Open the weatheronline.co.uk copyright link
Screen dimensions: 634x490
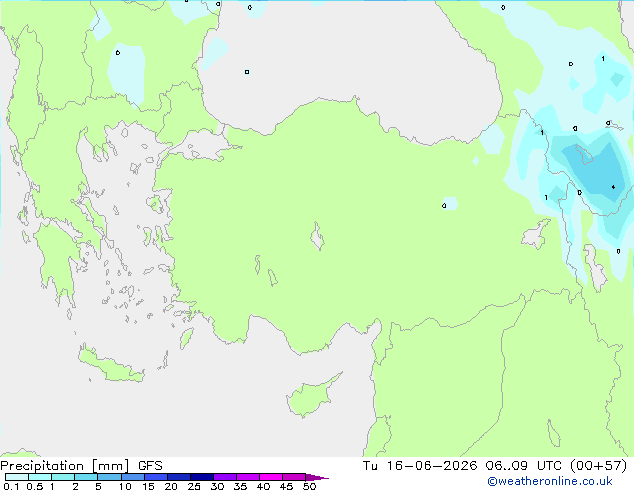point(550,481)
